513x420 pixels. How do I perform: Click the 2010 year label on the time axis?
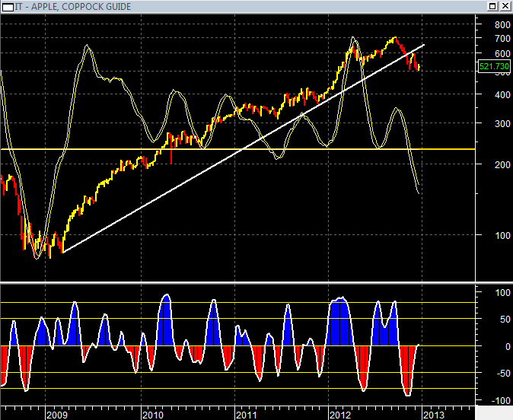point(152,415)
